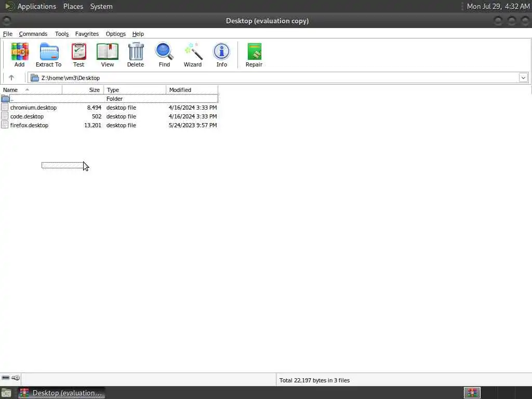Click the 8,494 size value
This screenshot has height=399, width=532.
[x=94, y=108]
